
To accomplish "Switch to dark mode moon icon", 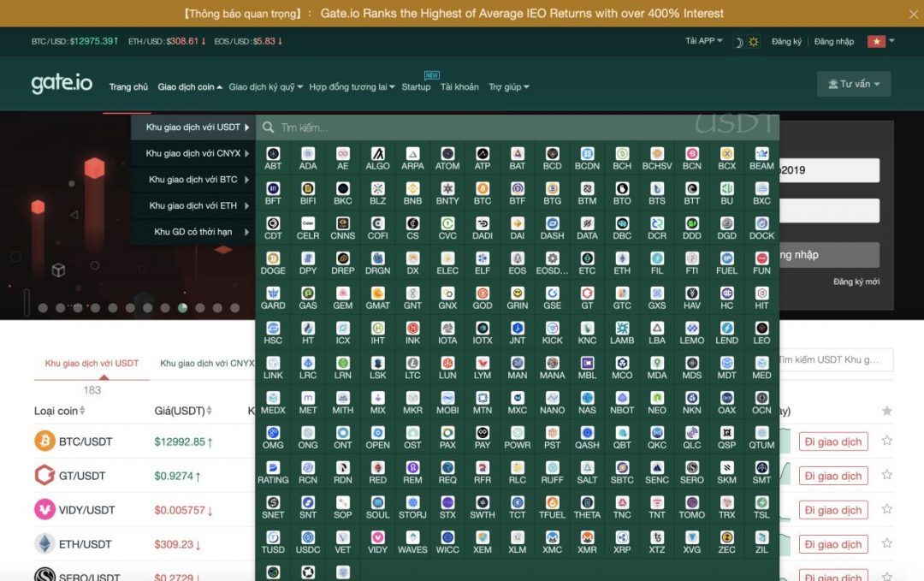I will [738, 42].
